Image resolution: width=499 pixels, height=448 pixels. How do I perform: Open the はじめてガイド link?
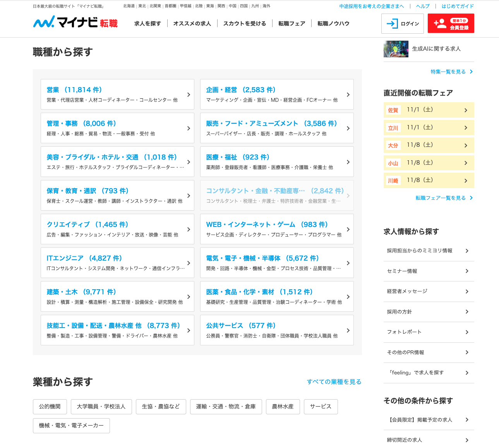point(458,6)
